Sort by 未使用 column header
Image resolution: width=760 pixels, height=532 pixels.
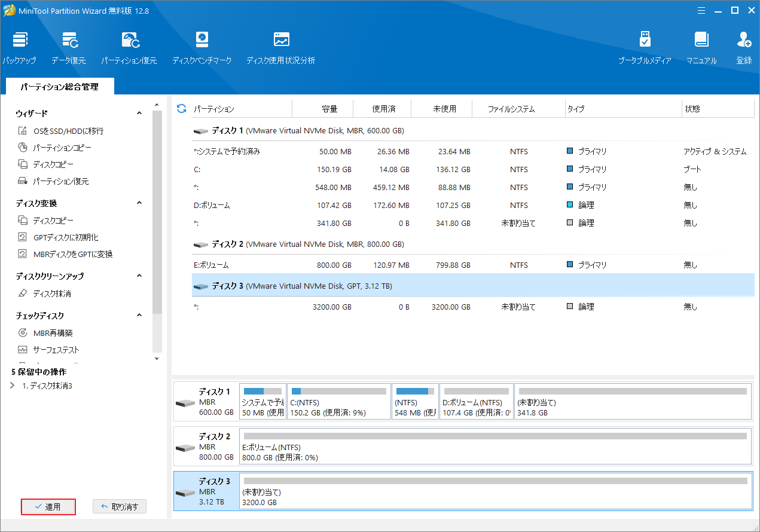(442, 109)
